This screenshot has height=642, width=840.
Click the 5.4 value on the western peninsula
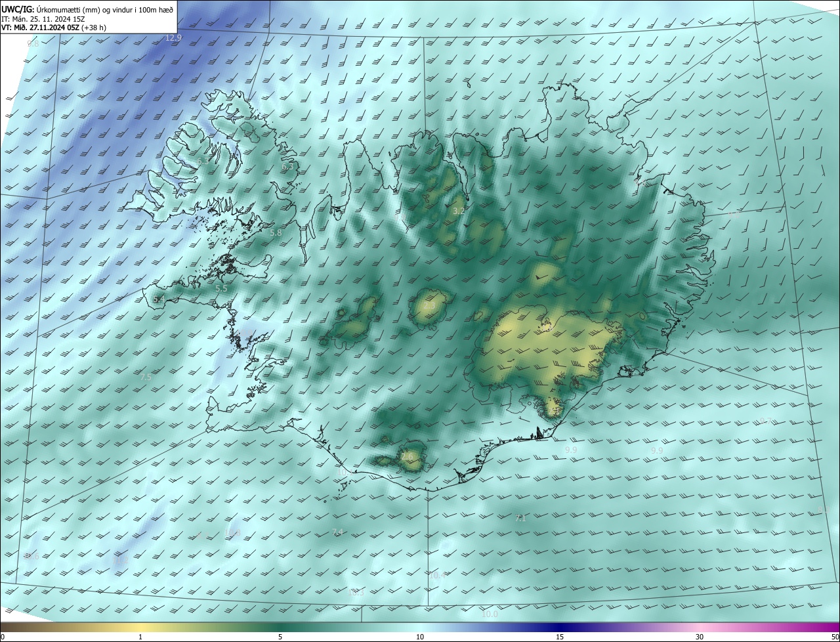[159, 299]
